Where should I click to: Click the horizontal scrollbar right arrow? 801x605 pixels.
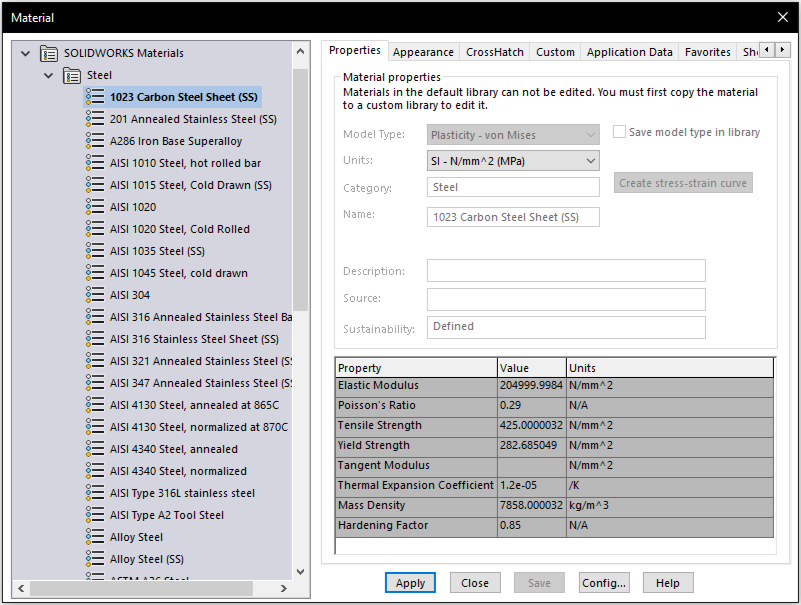284,589
